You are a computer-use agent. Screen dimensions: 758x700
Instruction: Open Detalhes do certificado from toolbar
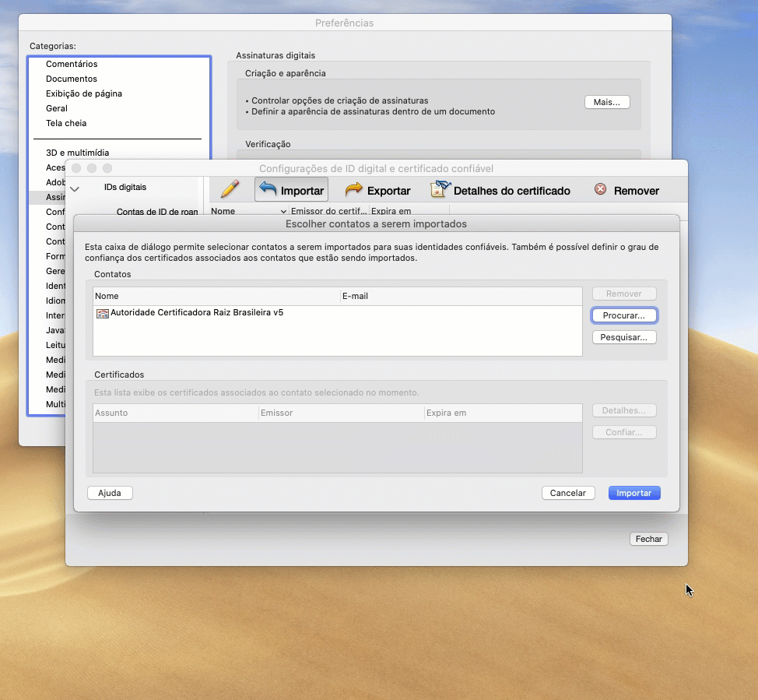[x=500, y=190]
